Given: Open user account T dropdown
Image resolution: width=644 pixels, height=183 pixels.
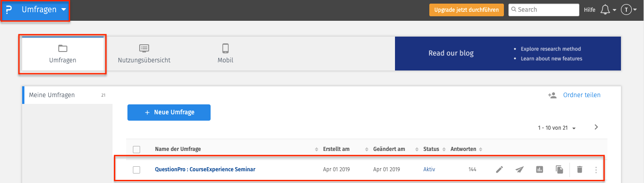Looking at the screenshot, I should pos(629,10).
